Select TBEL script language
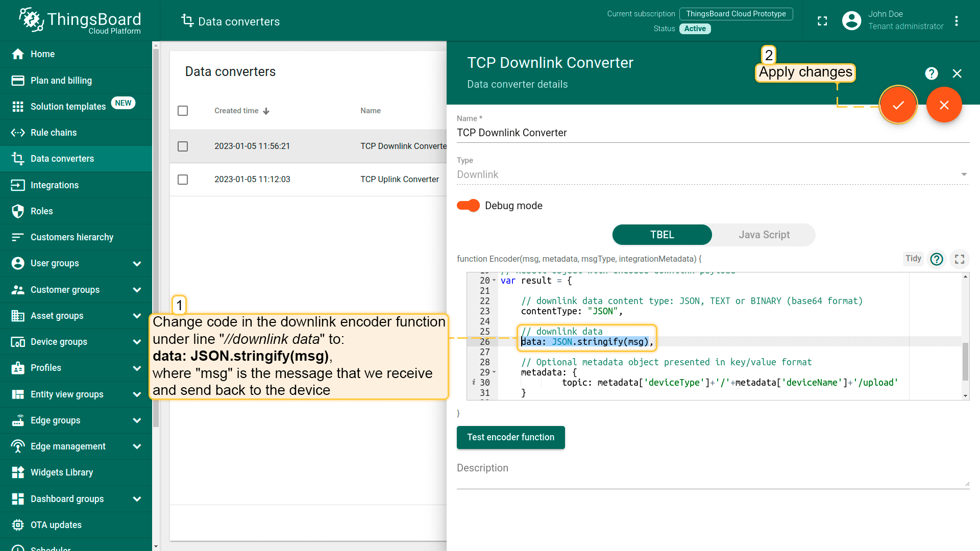The image size is (980, 551). (x=662, y=235)
